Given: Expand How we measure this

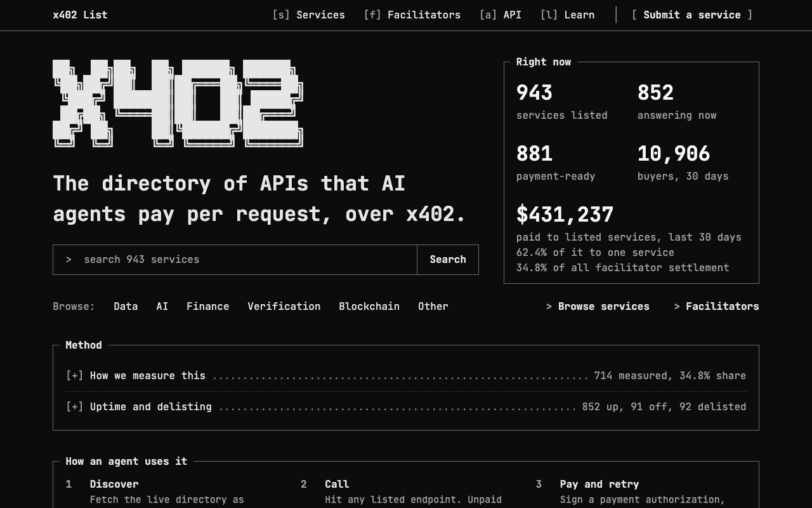Looking at the screenshot, I should [x=406, y=376].
